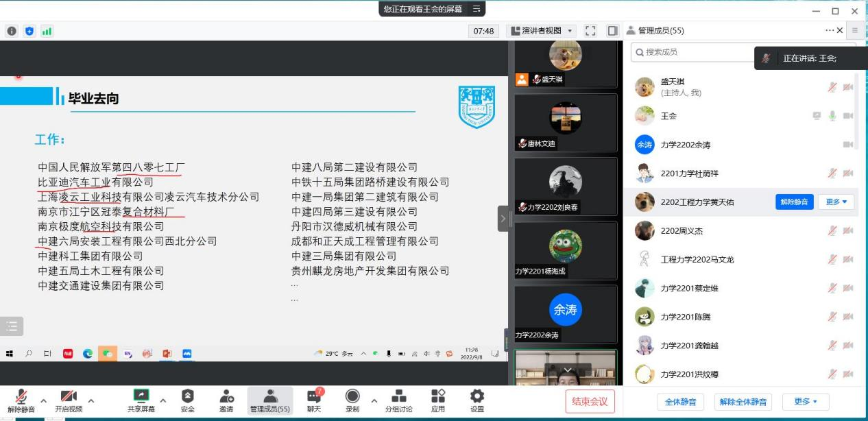Screen dimensions: 868x421
Task: Click the red 结束会议 button
Action: tap(590, 401)
